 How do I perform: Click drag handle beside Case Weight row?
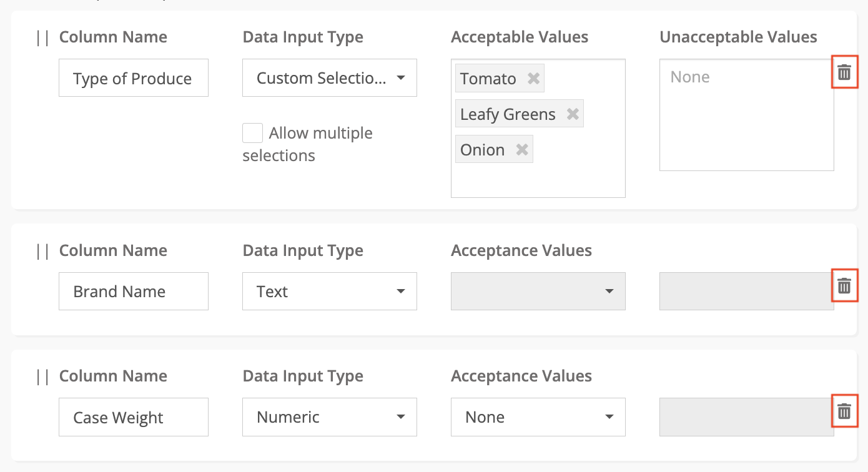tap(42, 376)
